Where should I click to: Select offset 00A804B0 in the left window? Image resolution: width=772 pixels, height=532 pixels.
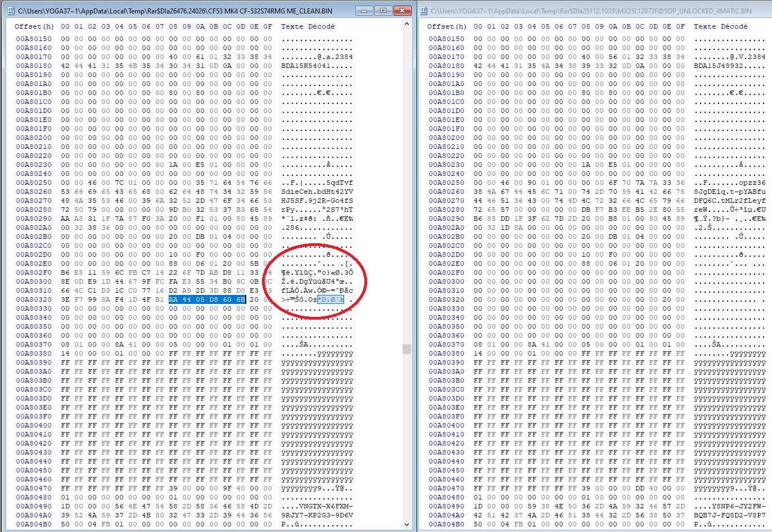[x=34, y=524]
